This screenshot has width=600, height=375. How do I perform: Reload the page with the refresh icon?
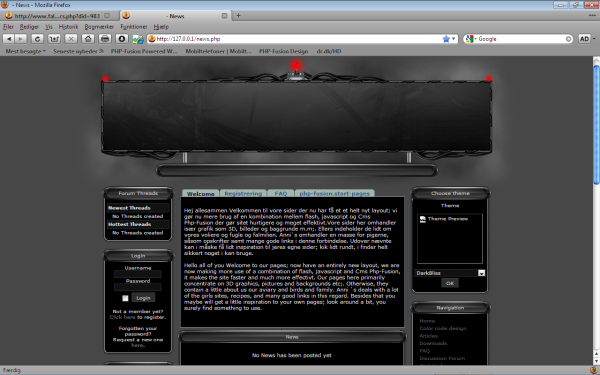(x=37, y=39)
